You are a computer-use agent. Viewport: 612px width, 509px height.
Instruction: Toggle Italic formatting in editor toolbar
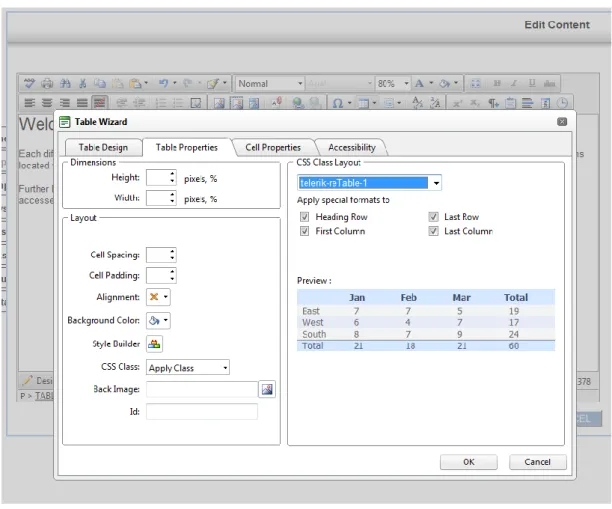tap(514, 84)
